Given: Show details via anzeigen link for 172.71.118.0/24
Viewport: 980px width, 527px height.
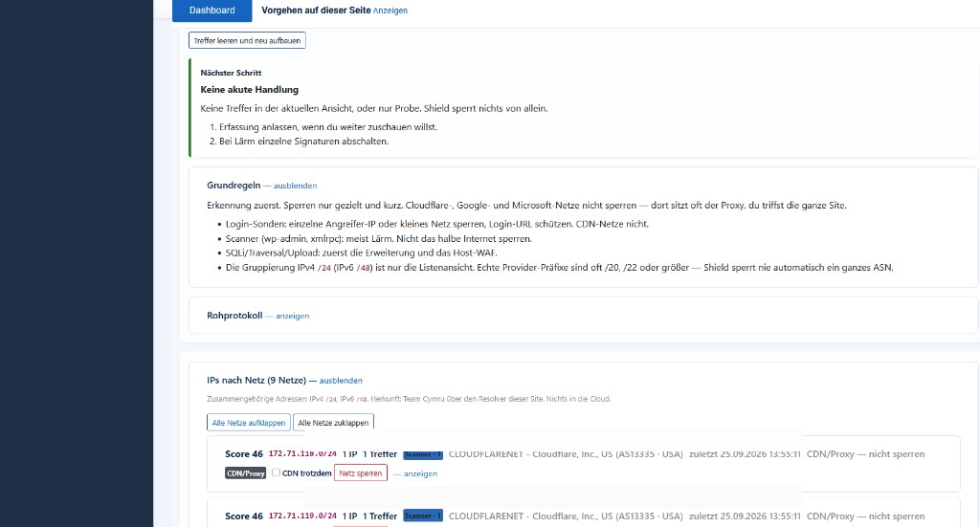Looking at the screenshot, I should [x=420, y=474].
